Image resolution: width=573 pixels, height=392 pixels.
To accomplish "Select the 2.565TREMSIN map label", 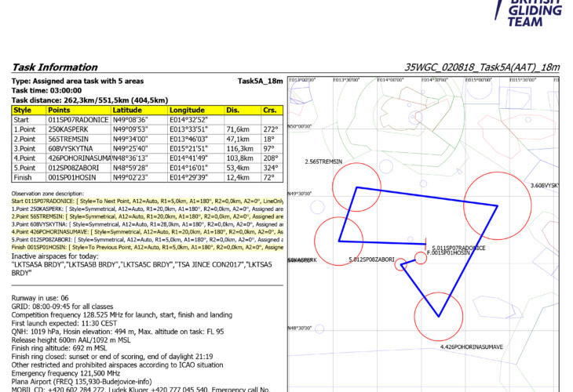I will point(323,161).
